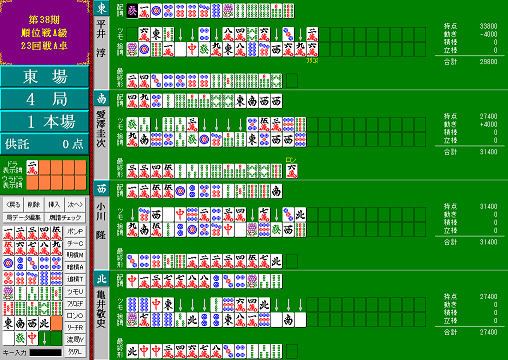The width and height of the screenshot is (508, 360).
Task: Select the one-circle tile in the palette
Action: [x=8, y=263]
